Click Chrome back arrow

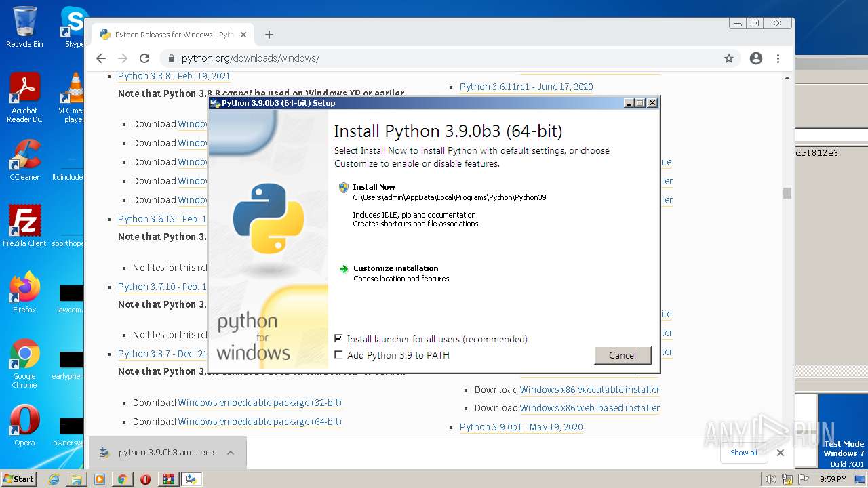(101, 58)
